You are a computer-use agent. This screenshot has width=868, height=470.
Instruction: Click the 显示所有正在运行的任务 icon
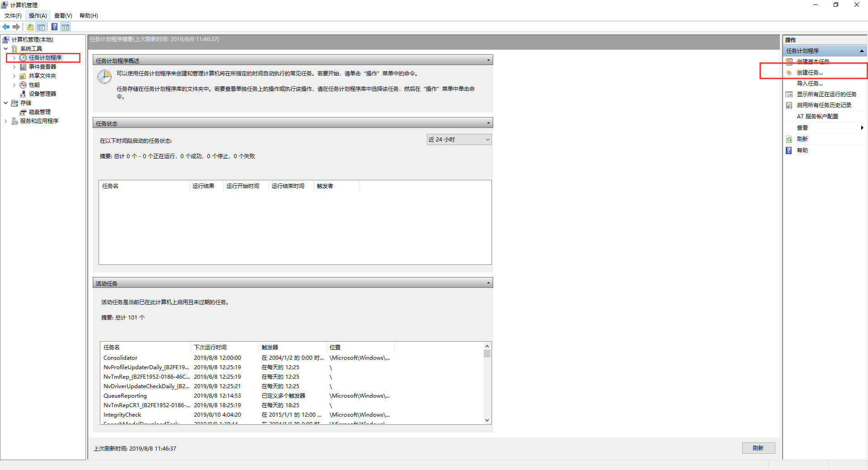point(789,94)
